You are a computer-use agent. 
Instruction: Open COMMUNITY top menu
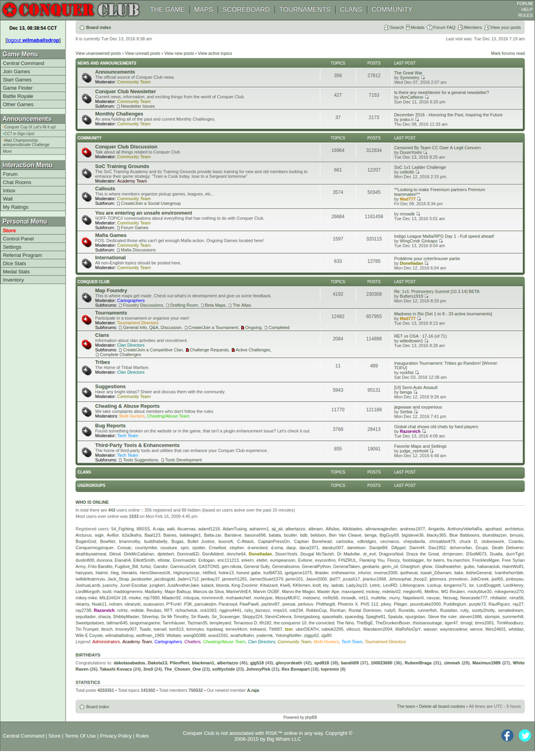pyautogui.click(x=392, y=9)
